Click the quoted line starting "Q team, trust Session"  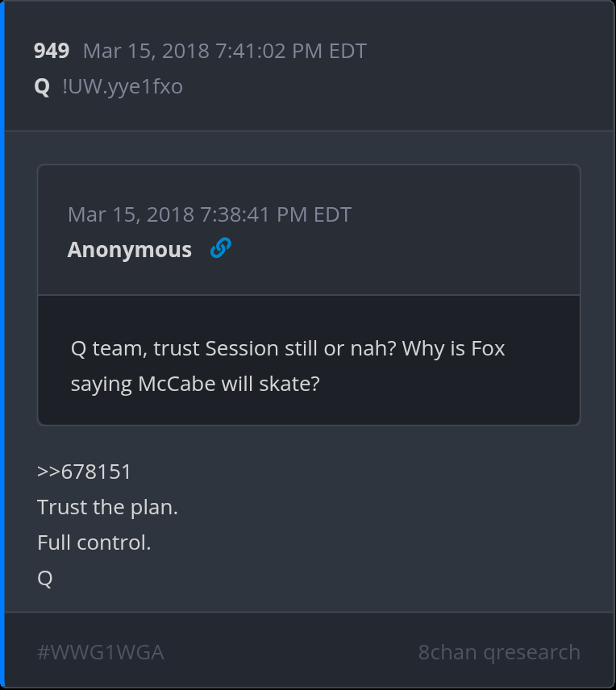[288, 348]
